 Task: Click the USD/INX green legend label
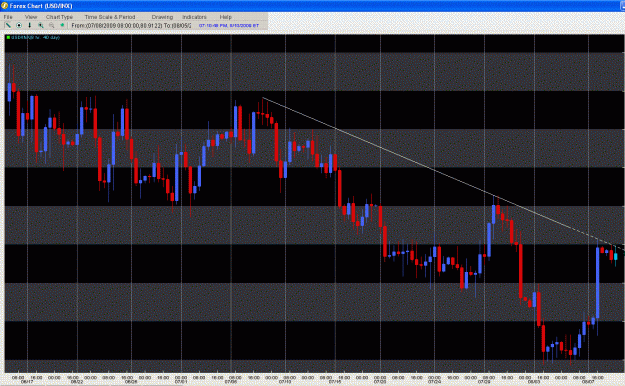pos(33,37)
